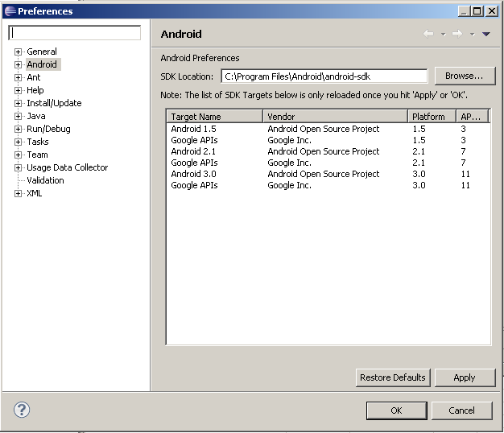
Task: Expand the Install/Update tree node
Action: coord(18,103)
